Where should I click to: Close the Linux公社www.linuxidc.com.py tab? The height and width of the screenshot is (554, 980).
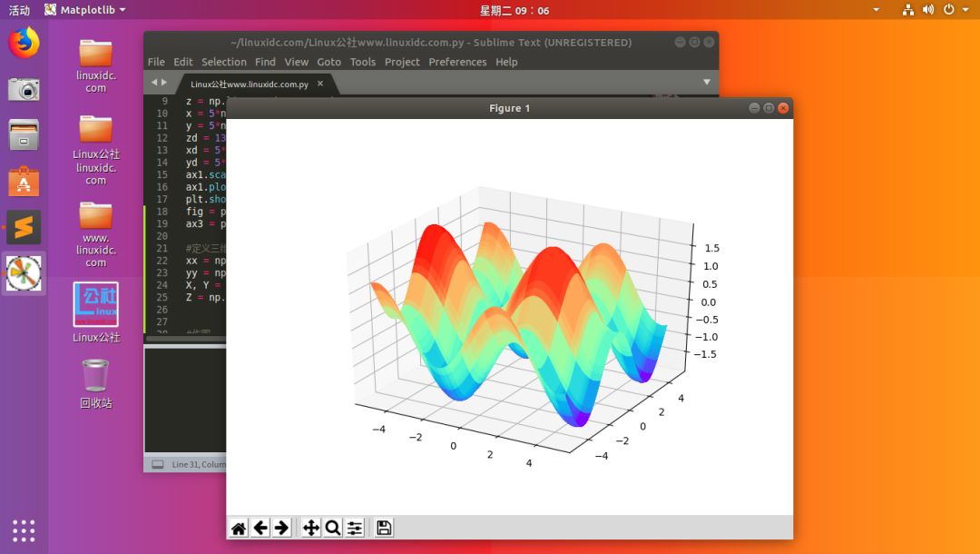pyautogui.click(x=320, y=84)
